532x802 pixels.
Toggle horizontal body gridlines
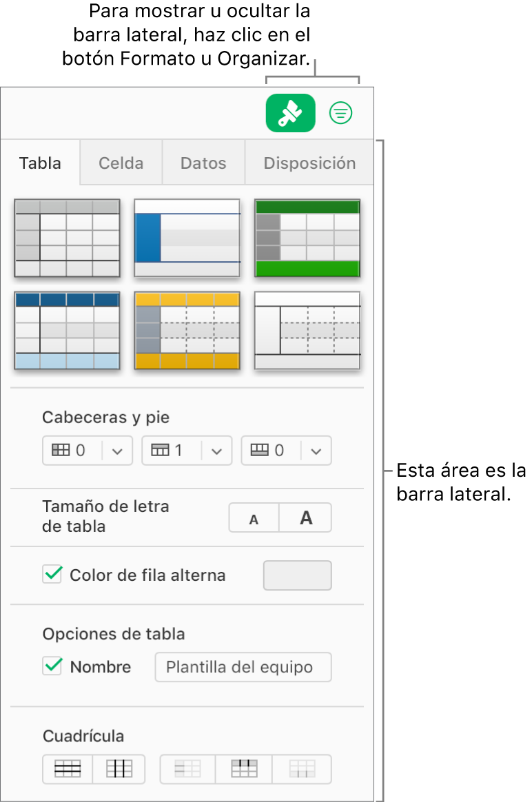pos(68,769)
